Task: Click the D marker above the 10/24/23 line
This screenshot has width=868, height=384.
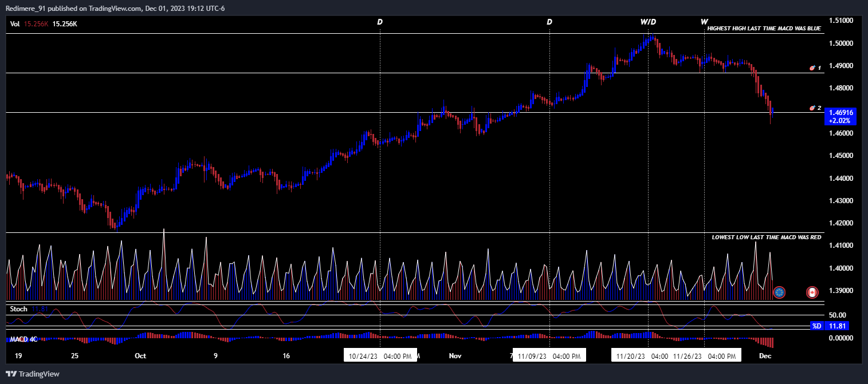Action: [380, 22]
